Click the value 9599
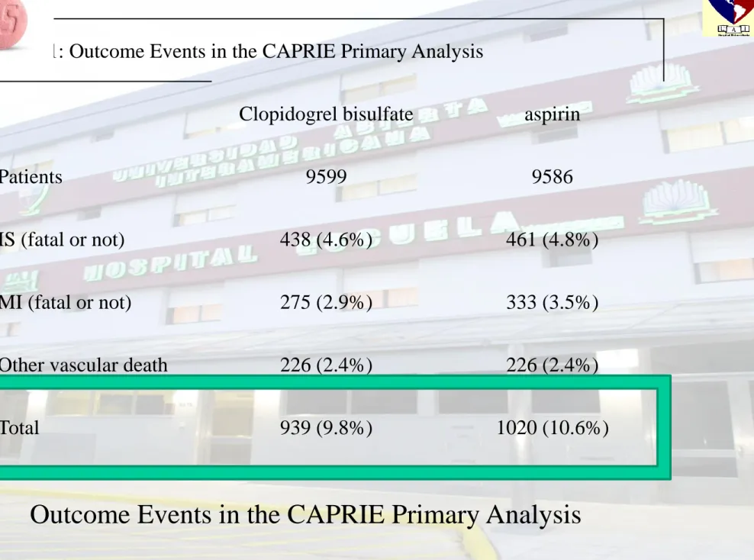Screen dimensions: 754x560 tap(326, 177)
